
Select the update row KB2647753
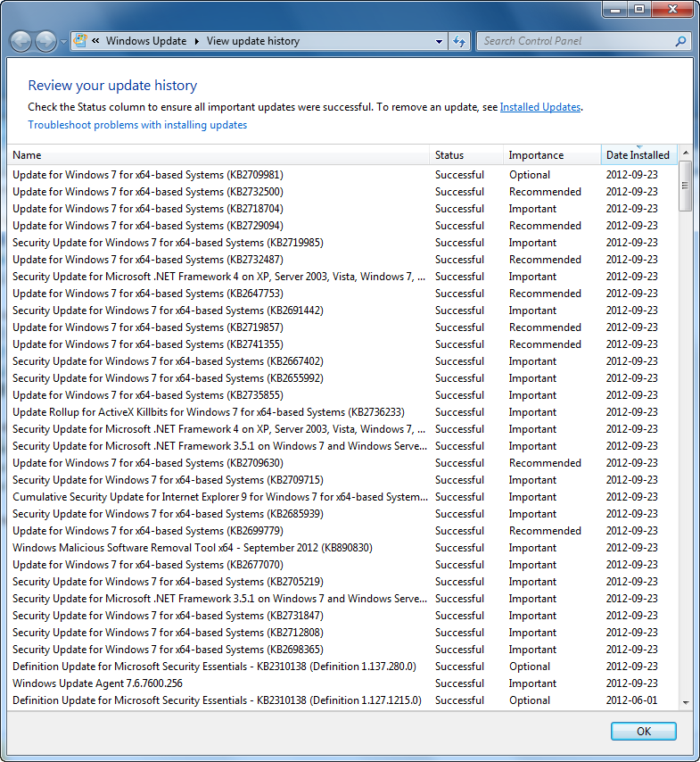[342, 294]
